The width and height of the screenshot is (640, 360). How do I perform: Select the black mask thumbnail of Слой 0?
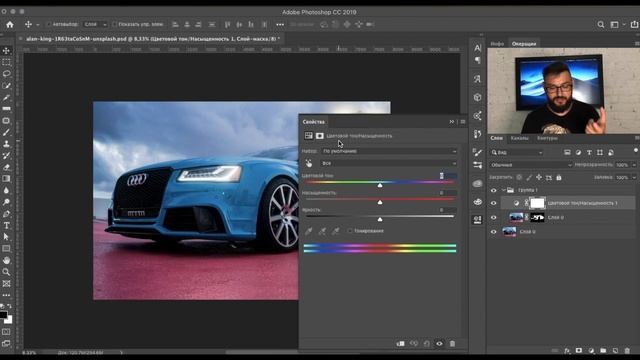[537, 218]
